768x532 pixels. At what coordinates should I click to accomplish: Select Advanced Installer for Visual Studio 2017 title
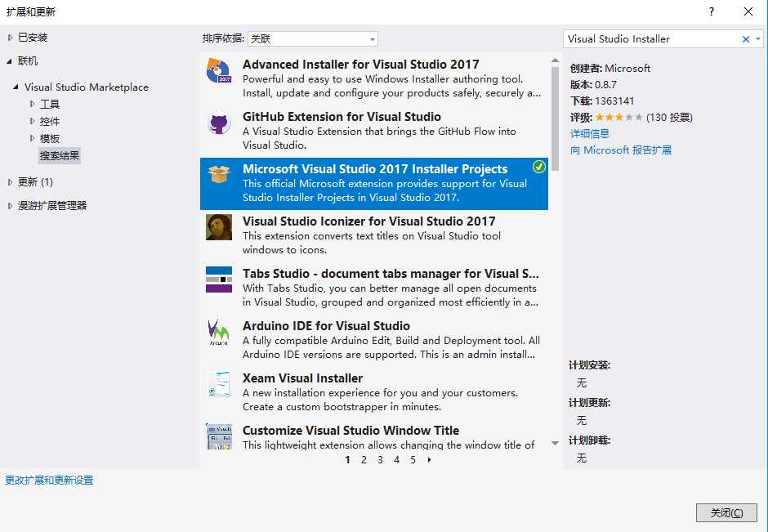pos(360,65)
